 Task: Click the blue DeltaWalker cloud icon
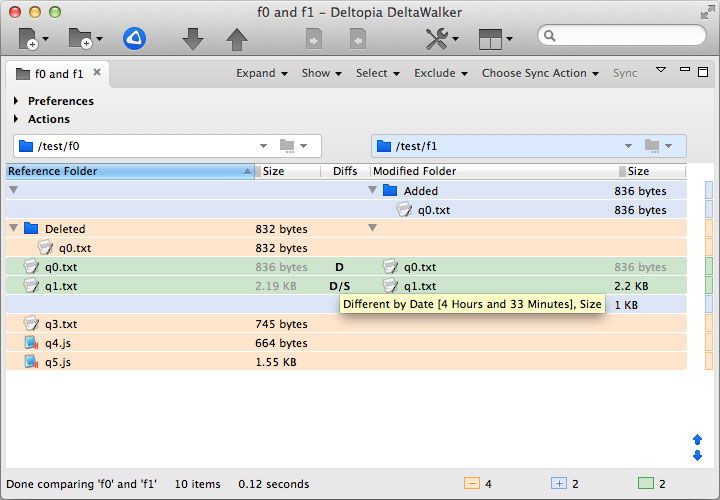pyautogui.click(x=135, y=39)
